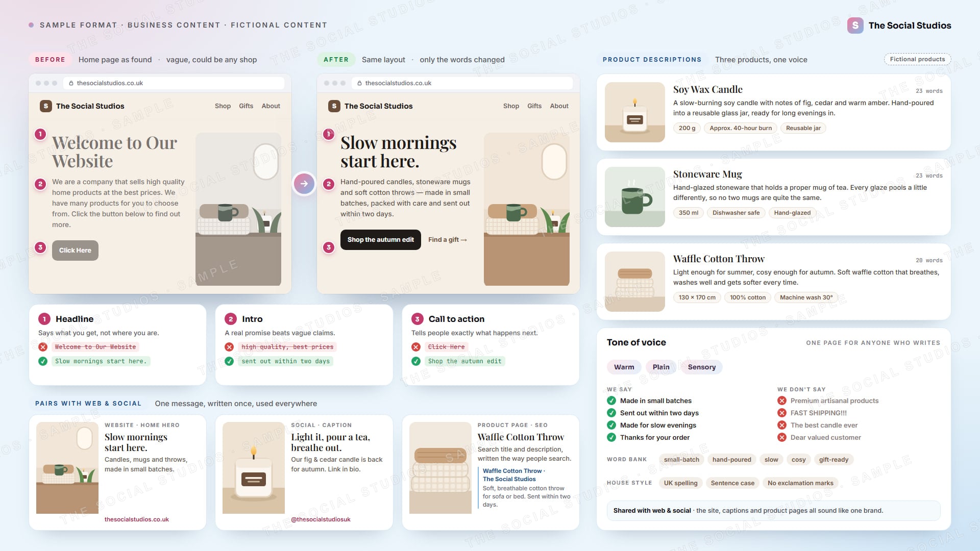
Task: Click the After browser address bar
Action: [462, 83]
